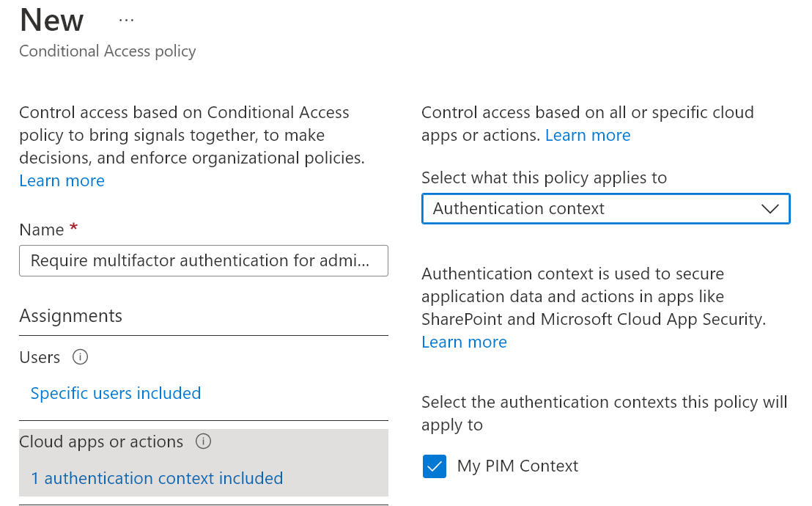Image resolution: width=812 pixels, height=506 pixels.
Task: Click the Select what this policy applies to label
Action: click(544, 178)
